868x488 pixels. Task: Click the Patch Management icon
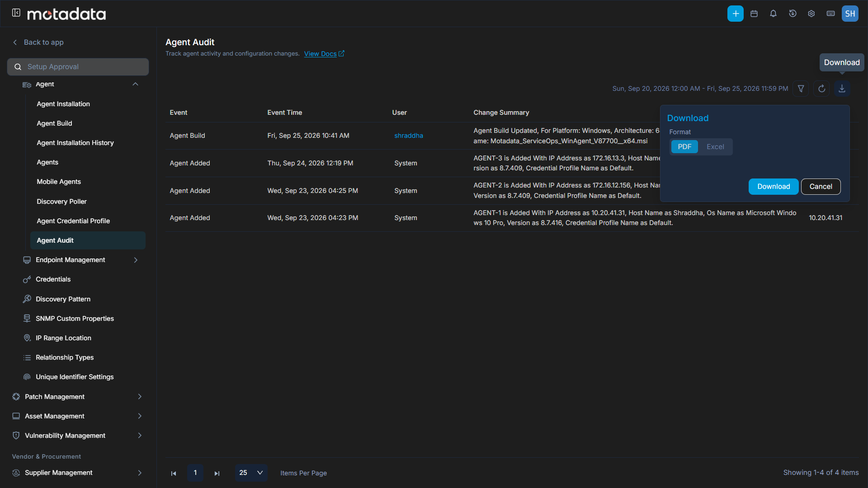[x=16, y=397]
